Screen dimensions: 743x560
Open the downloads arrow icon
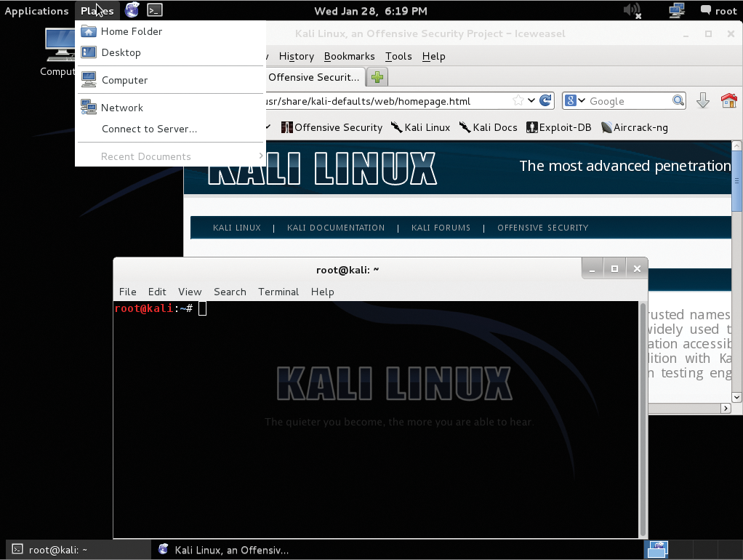(x=702, y=101)
